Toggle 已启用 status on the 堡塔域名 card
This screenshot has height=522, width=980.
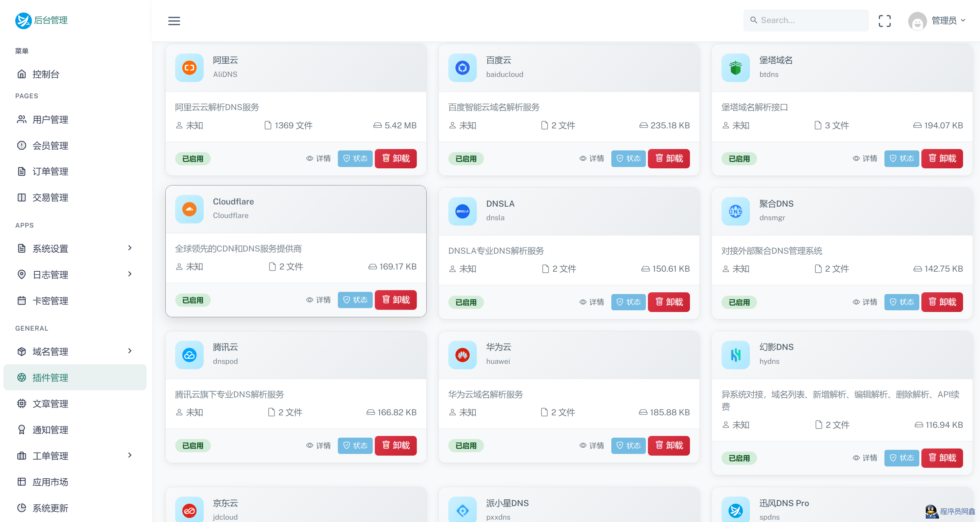739,159
